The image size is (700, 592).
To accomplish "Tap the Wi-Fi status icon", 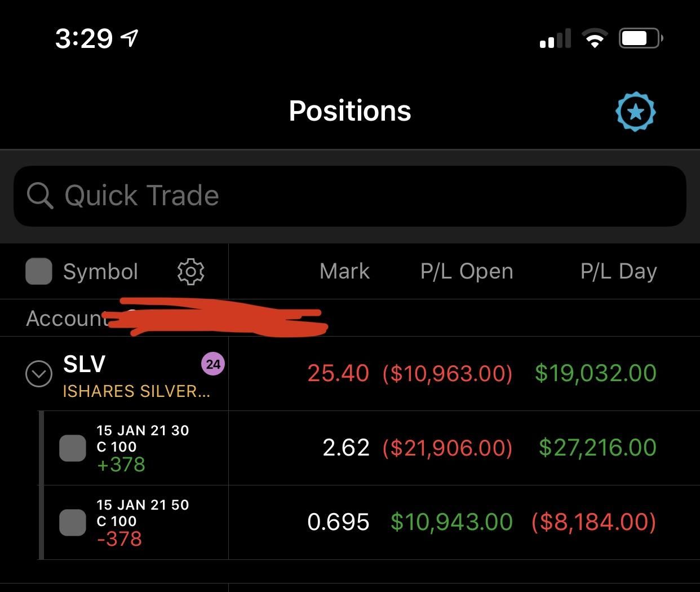I will coord(594,38).
